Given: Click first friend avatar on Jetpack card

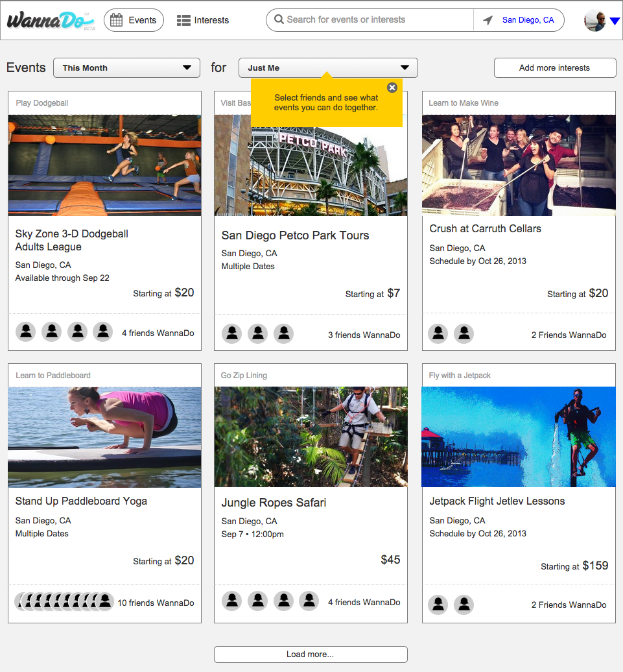Looking at the screenshot, I should pyautogui.click(x=438, y=605).
